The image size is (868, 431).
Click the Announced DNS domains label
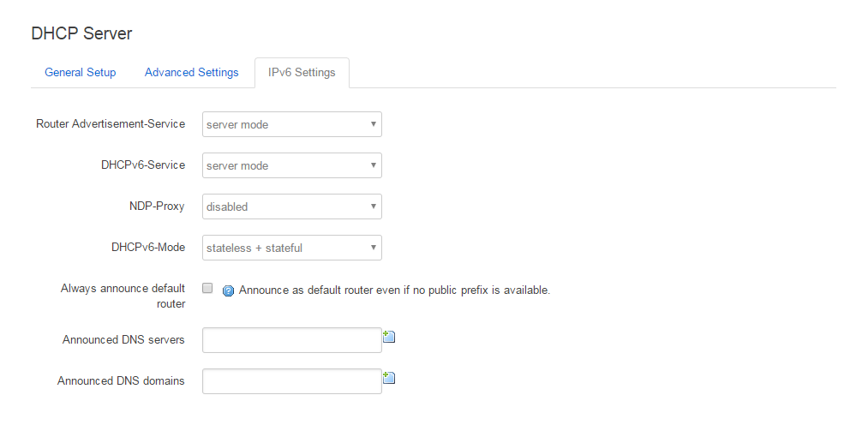click(121, 381)
